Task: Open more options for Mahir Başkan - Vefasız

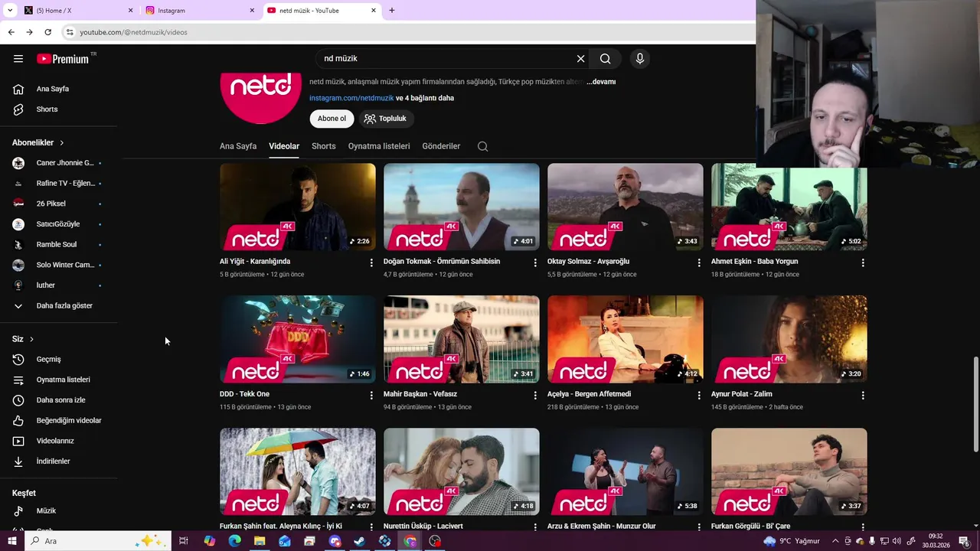Action: pos(535,396)
